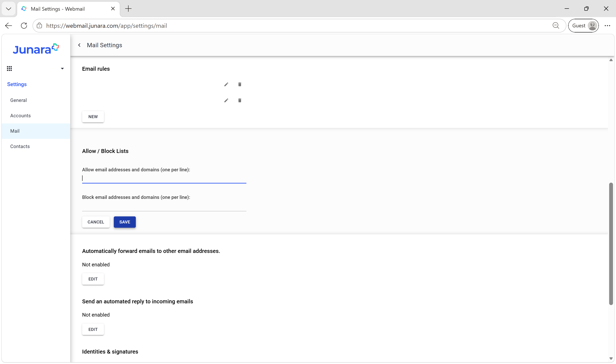Edit automatic email forwarding settings
The image size is (616, 364).
point(93,279)
